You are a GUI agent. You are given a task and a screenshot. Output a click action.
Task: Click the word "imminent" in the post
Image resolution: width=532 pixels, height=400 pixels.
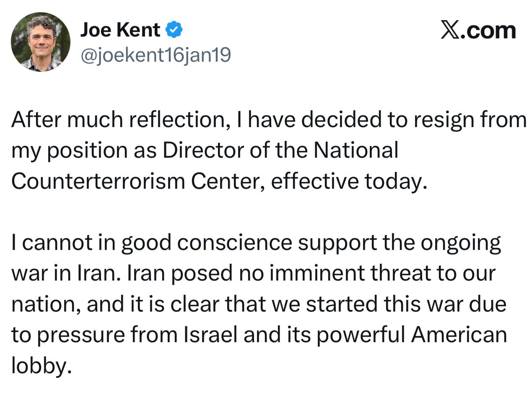(x=317, y=273)
